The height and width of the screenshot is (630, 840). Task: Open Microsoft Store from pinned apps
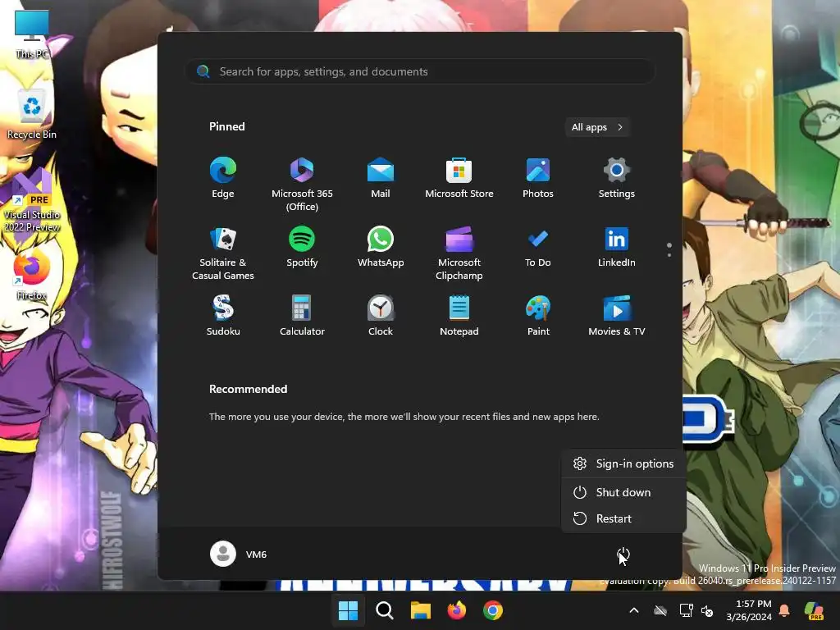pyautogui.click(x=459, y=178)
